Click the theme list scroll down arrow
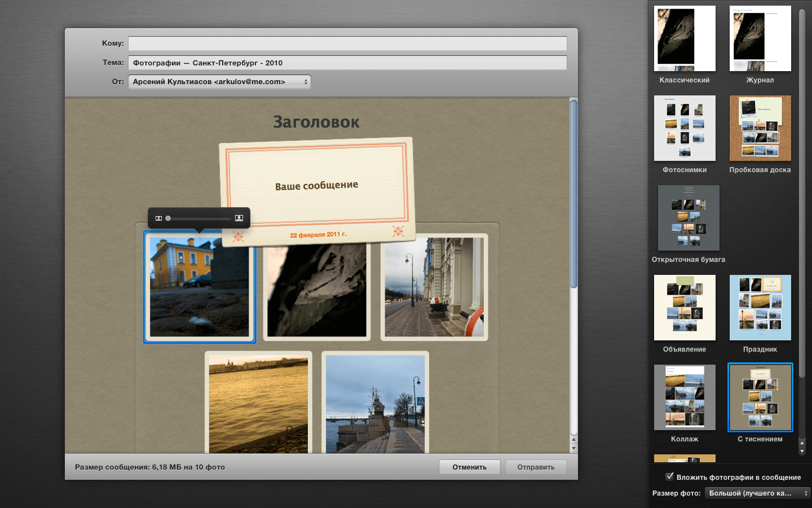This screenshot has height=508, width=812. (x=802, y=451)
